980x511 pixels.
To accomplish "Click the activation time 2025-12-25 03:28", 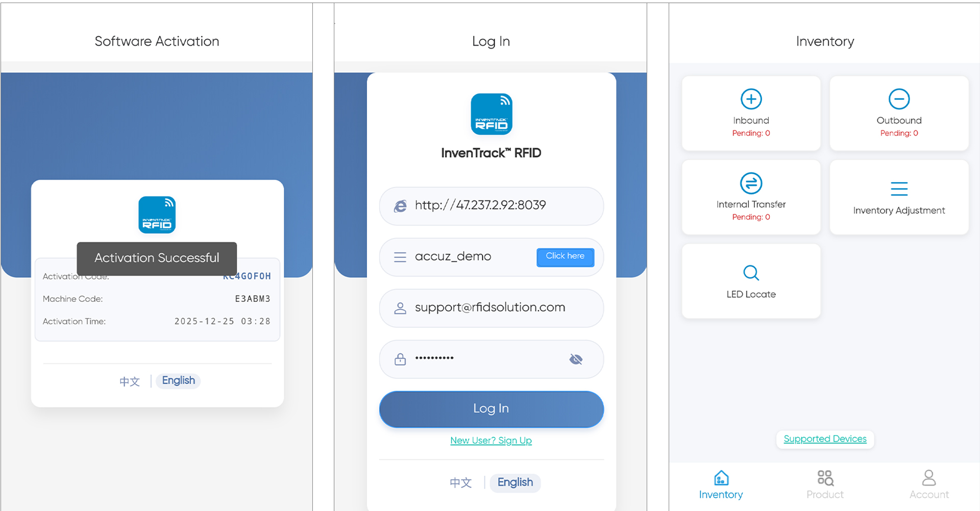I will coord(223,321).
